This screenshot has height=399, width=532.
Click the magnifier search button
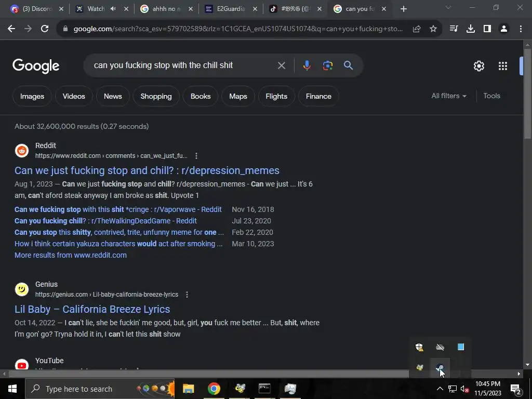348,65
